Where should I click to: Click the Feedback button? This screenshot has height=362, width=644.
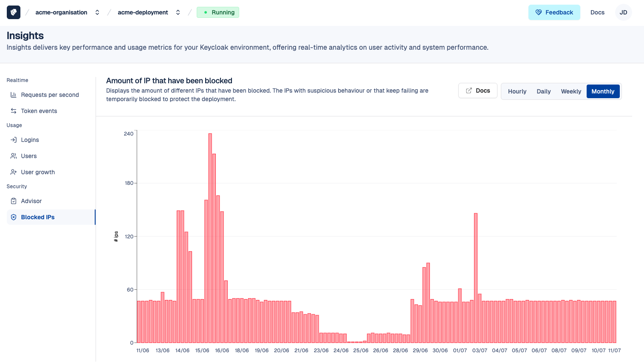(554, 12)
